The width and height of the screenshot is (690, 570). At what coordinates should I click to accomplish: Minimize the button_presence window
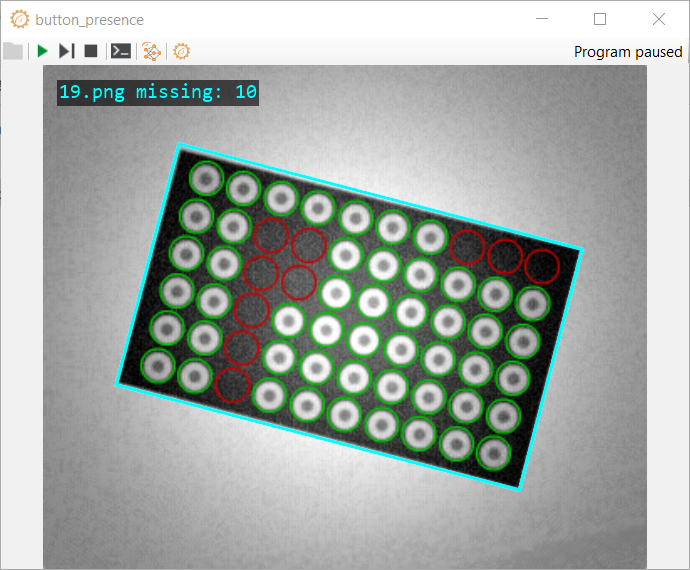(542, 19)
